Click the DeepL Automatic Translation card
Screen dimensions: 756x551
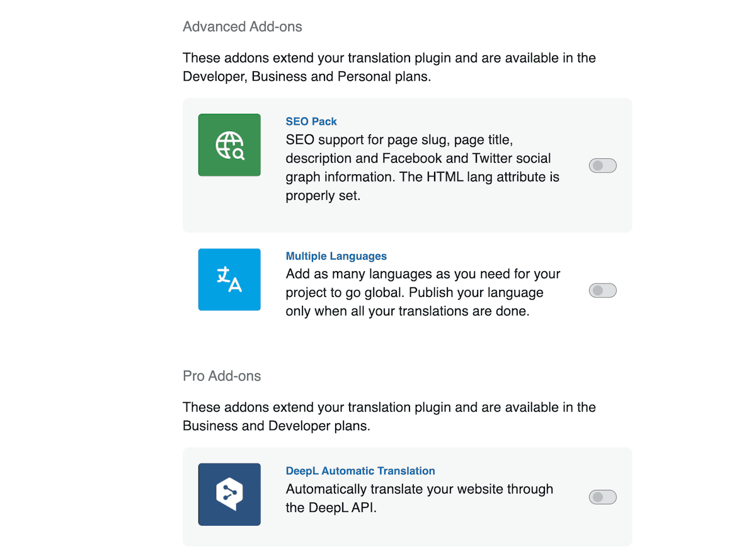(407, 497)
